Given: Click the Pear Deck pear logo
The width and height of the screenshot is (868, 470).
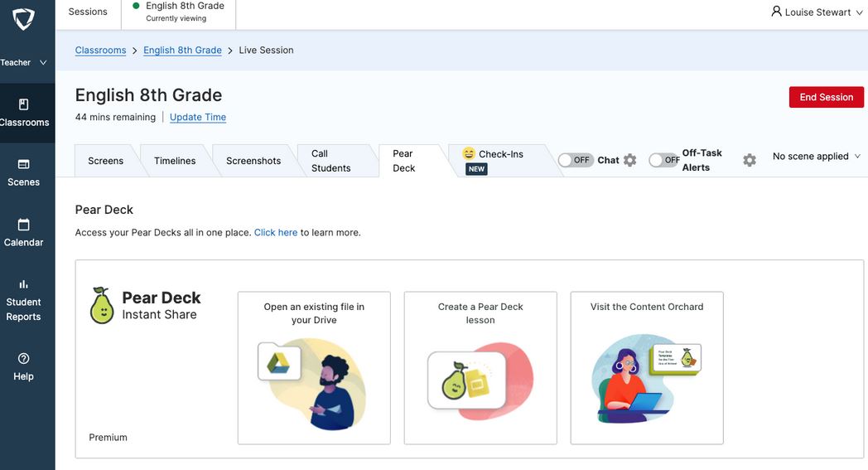Looking at the screenshot, I should tap(102, 305).
